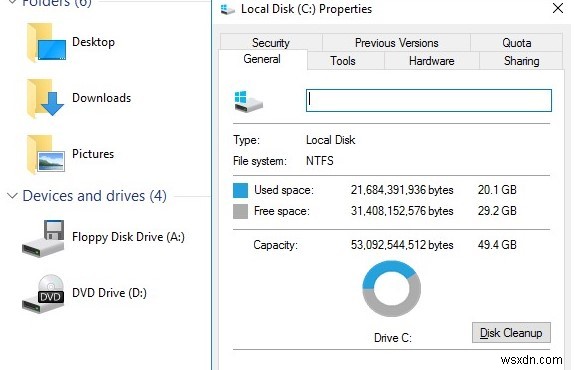Click the drive usage donut chart

(x=391, y=288)
